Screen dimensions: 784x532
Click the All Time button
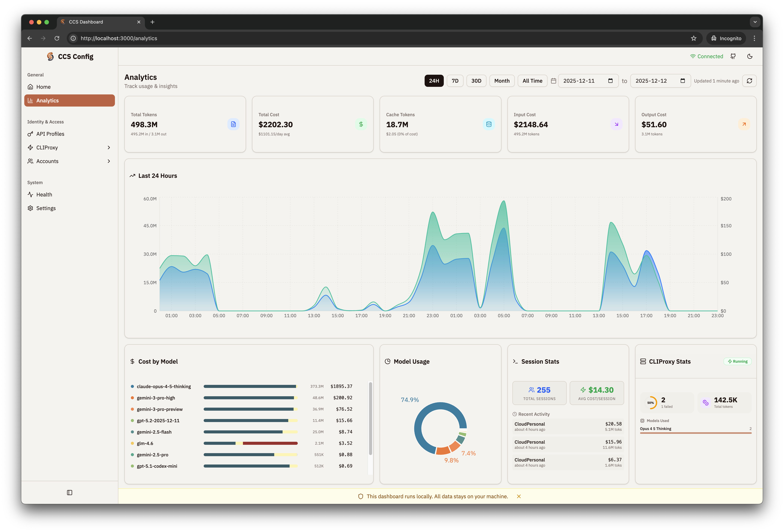(532, 81)
